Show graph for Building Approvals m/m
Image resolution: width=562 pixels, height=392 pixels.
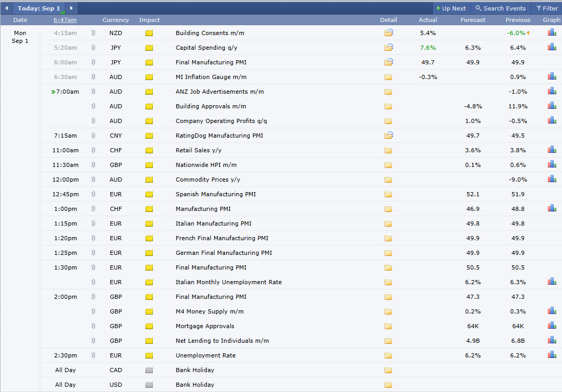pyautogui.click(x=552, y=106)
